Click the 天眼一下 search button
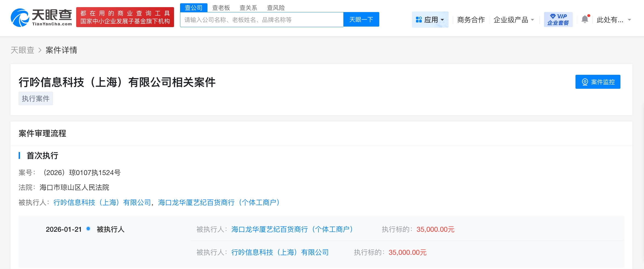 (x=361, y=19)
